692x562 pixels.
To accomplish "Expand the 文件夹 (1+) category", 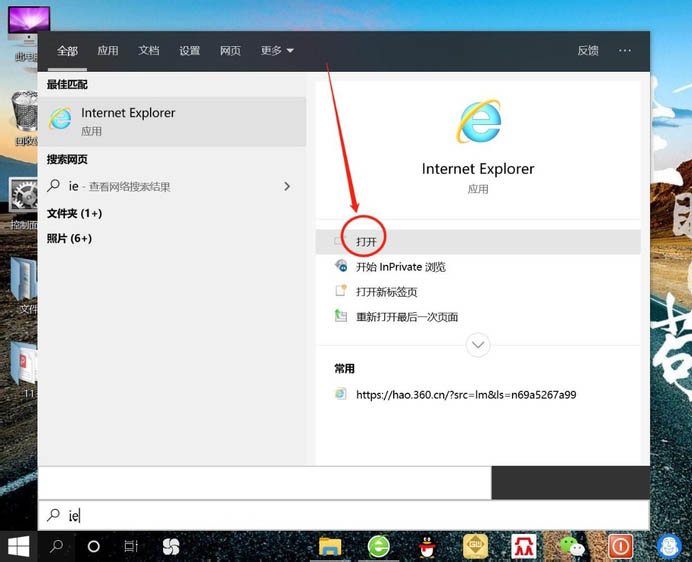I will pyautogui.click(x=74, y=214).
